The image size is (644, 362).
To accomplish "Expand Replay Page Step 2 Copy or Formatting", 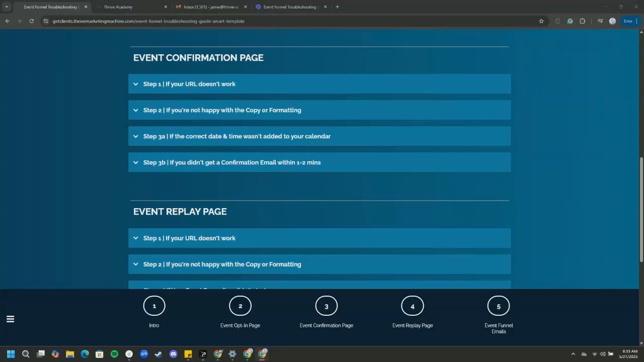I will coord(319,264).
